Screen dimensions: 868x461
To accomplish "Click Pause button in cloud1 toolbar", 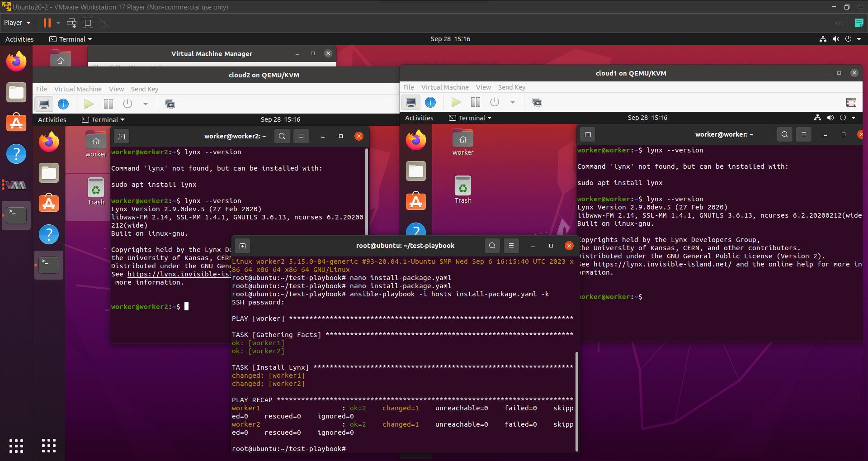I will [x=476, y=102].
